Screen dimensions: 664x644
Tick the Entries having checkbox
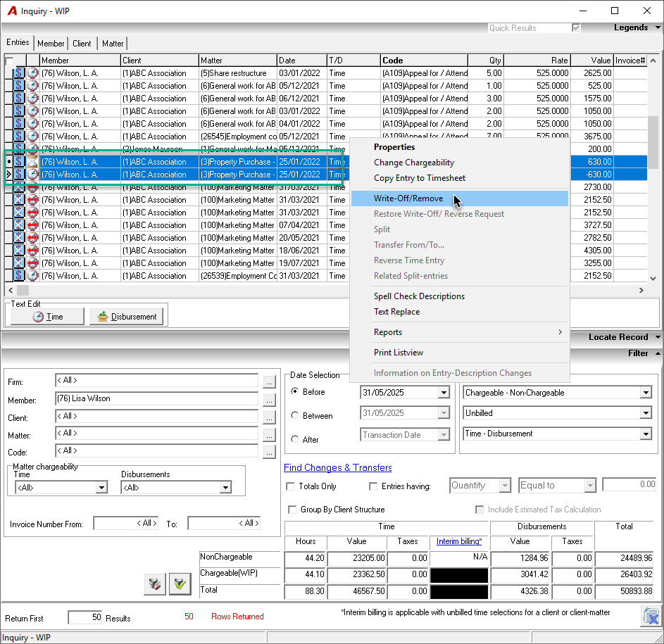tap(373, 486)
